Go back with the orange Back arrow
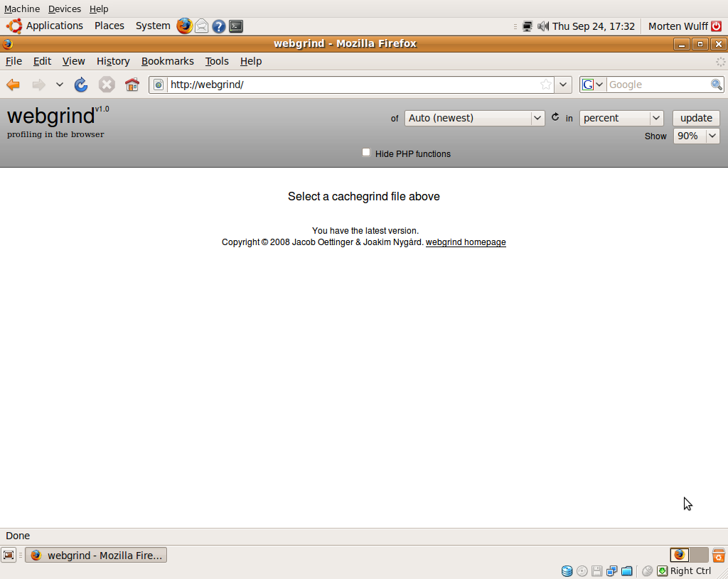The width and height of the screenshot is (728, 579). (13, 85)
